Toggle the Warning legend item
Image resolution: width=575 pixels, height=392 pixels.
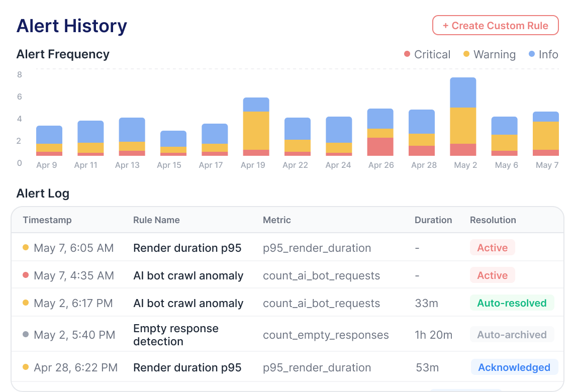point(490,54)
